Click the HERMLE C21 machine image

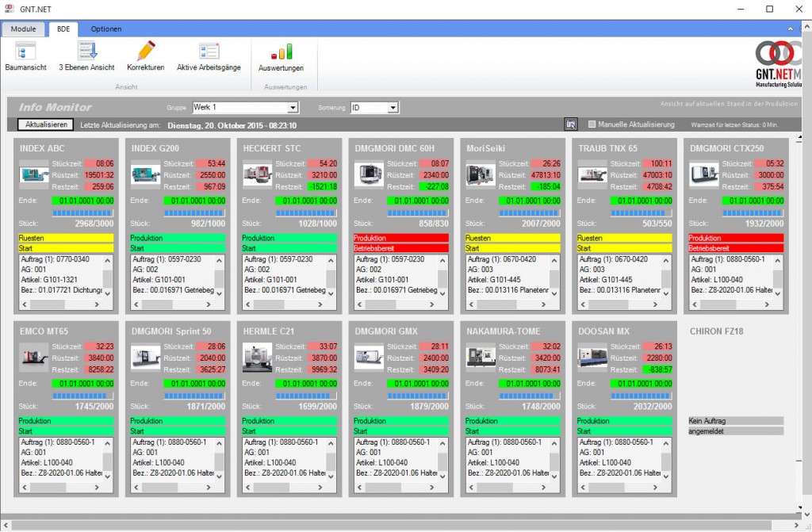(258, 358)
